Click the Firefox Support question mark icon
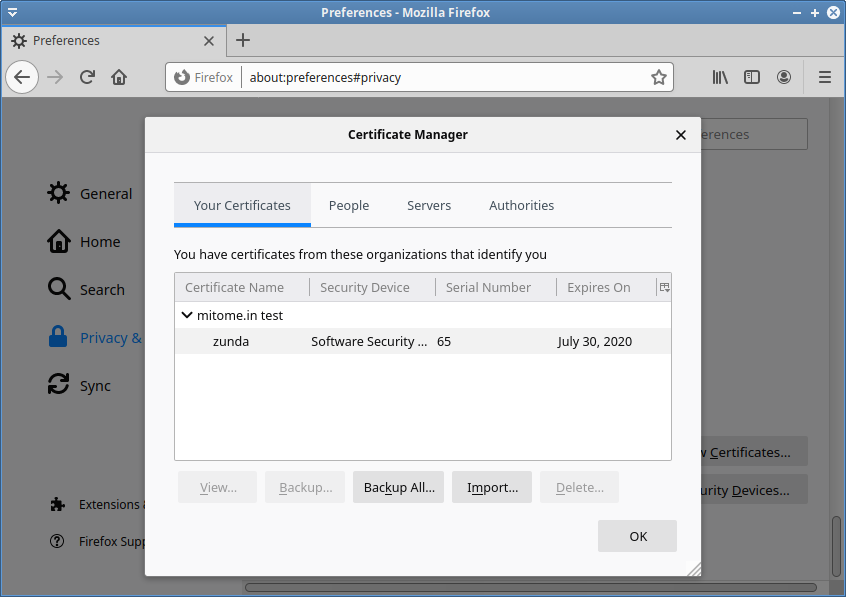 point(57,541)
